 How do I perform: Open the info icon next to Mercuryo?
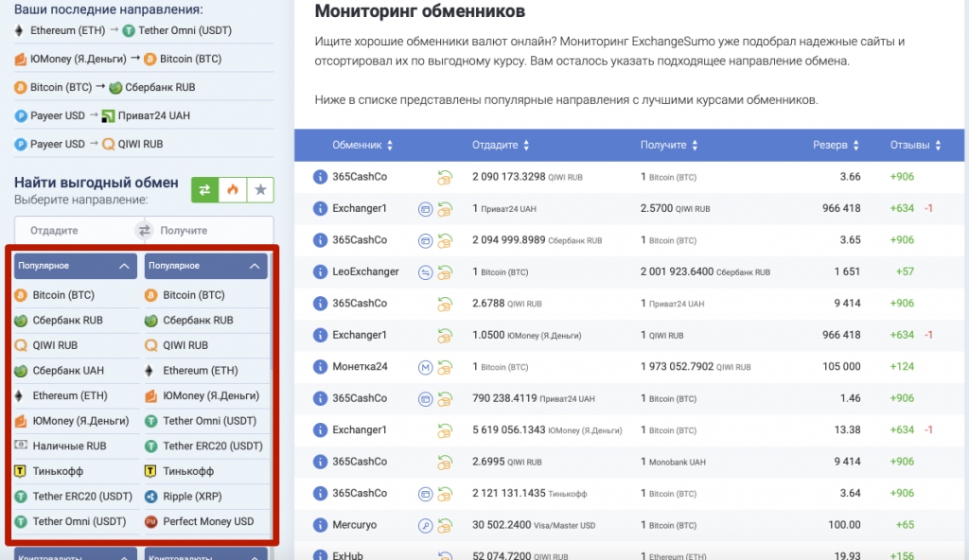click(320, 525)
